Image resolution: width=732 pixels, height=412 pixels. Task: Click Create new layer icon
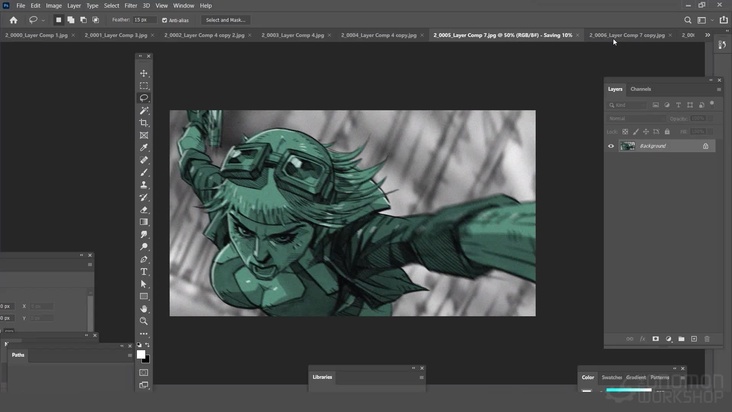[x=694, y=339]
